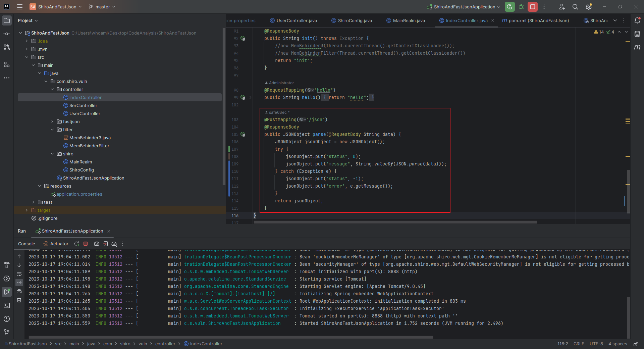
Task: Stop the running application in top toolbar
Action: [533, 7]
